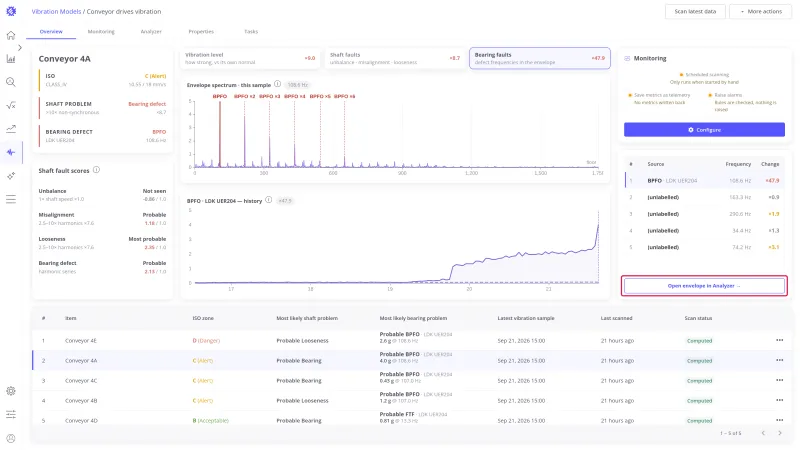The image size is (800, 450).
Task: Click Open envelope in Analyzer button
Action: [704, 286]
